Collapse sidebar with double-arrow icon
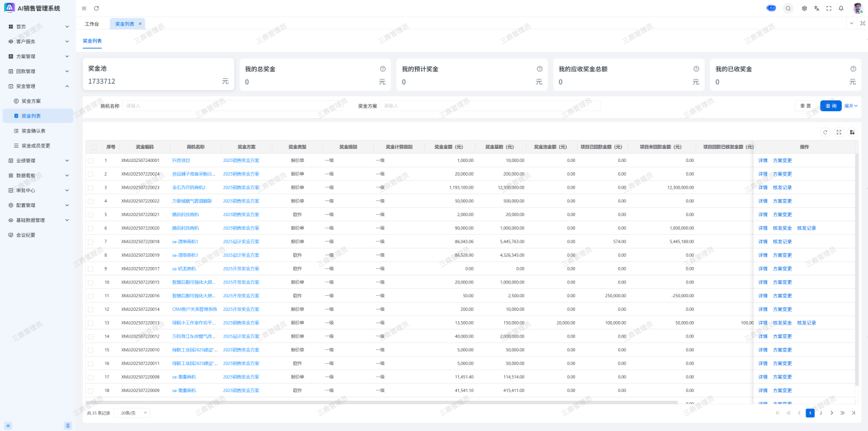 pos(8,426)
